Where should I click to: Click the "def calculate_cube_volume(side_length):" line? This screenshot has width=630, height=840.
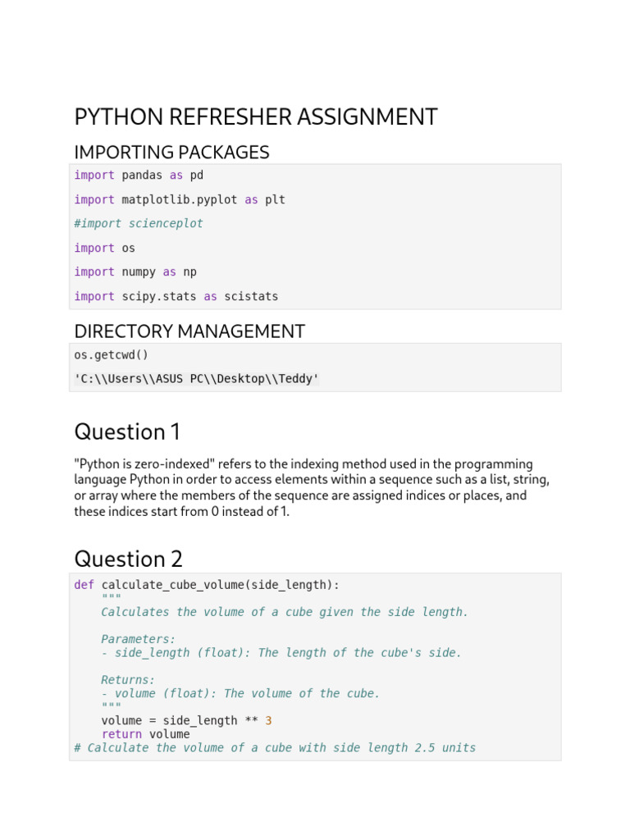click(207, 585)
